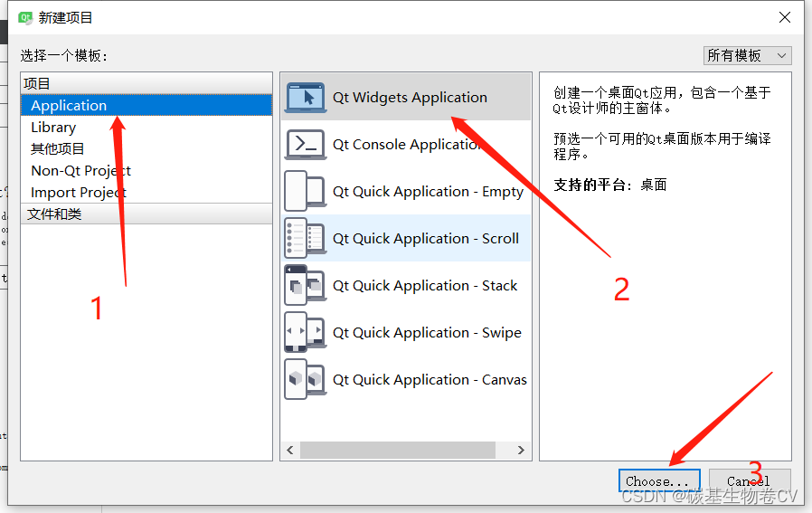
Task: Choose Qt Widgets Application text label
Action: click(410, 98)
